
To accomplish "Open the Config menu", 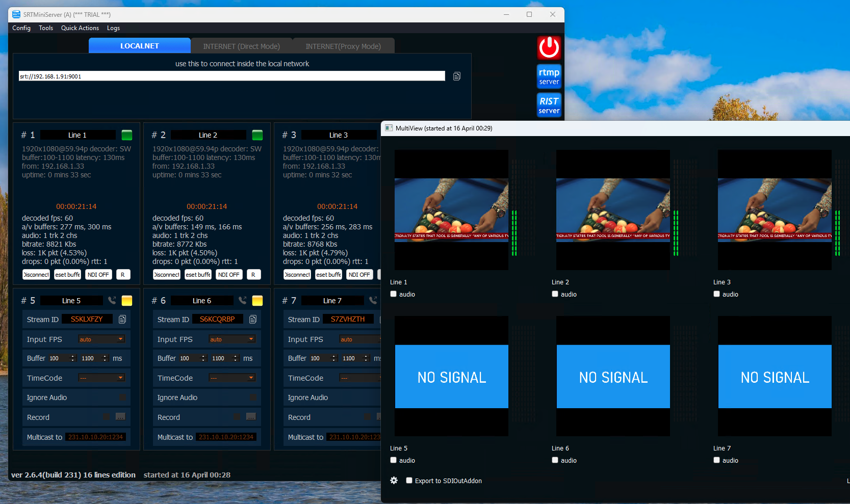I will click(x=21, y=28).
